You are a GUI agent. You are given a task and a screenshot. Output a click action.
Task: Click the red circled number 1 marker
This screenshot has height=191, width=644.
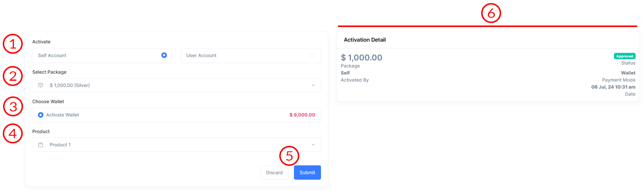point(13,44)
